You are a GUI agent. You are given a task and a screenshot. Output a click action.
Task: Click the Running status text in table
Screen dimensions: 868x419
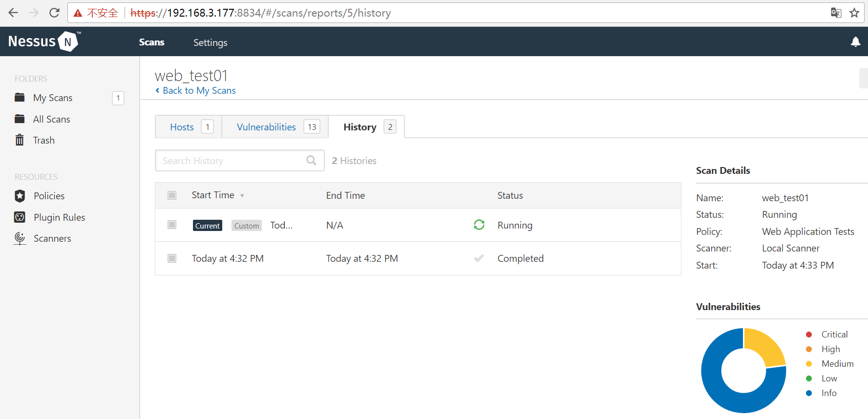pyautogui.click(x=515, y=225)
